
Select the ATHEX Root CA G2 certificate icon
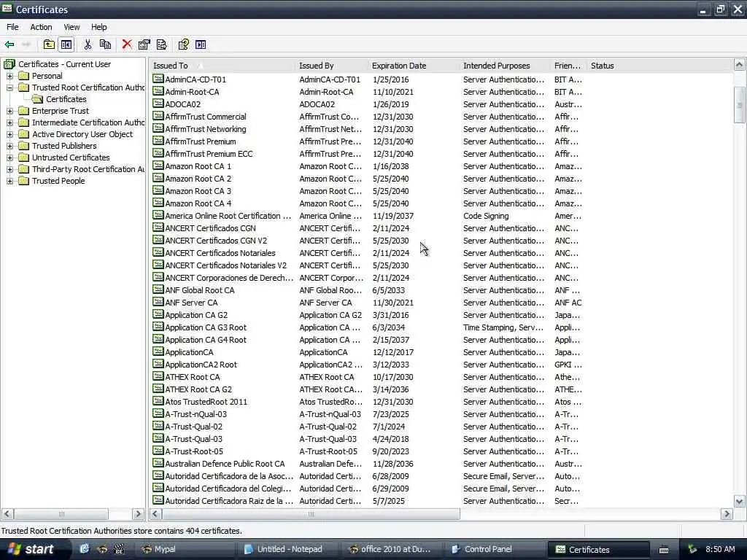158,389
